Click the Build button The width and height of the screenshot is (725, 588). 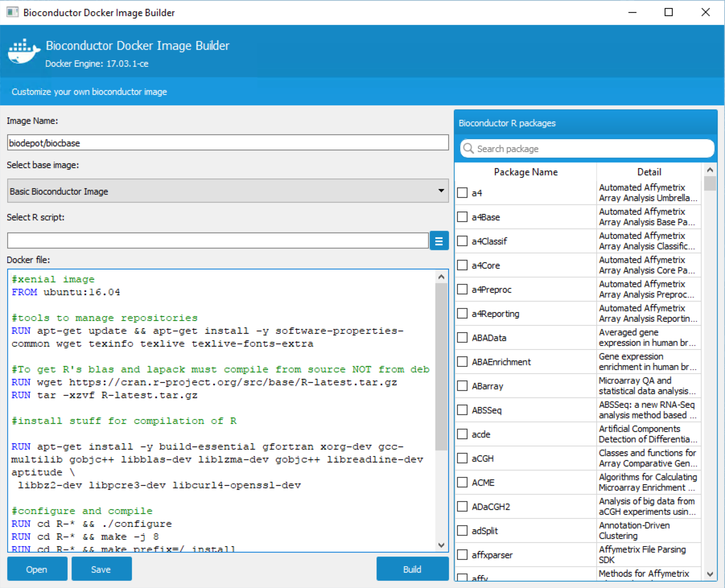412,569
